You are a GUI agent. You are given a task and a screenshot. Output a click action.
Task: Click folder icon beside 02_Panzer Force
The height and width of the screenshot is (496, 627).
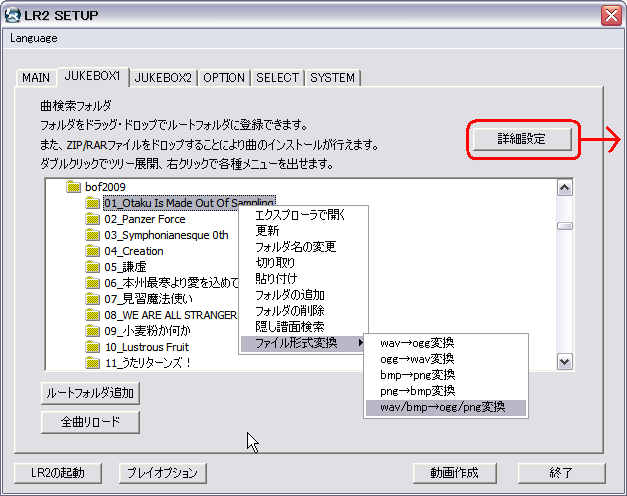pos(93,219)
